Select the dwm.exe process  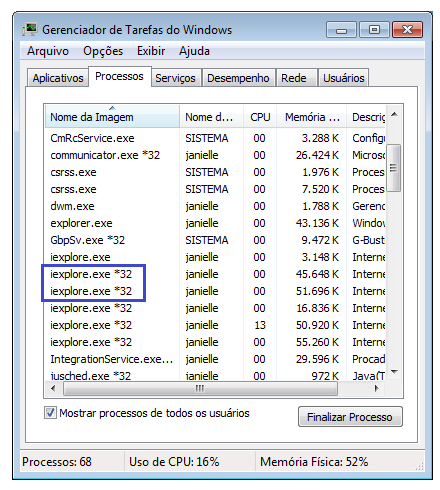(215, 206)
